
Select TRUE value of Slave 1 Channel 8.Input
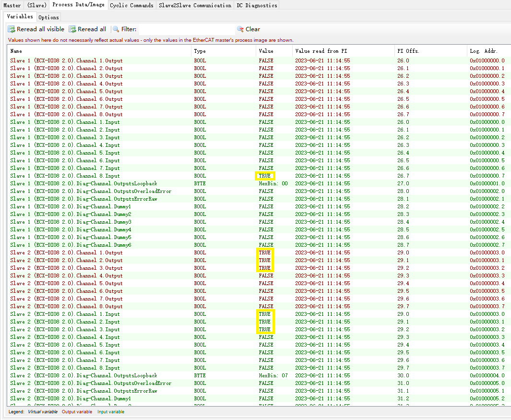(265, 176)
